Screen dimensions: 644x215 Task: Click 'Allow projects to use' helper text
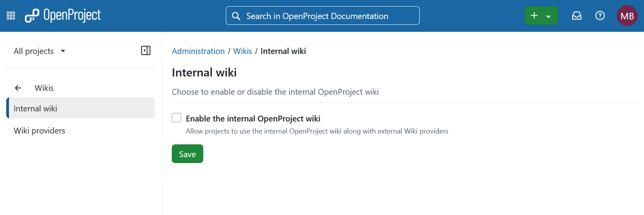[x=317, y=131]
